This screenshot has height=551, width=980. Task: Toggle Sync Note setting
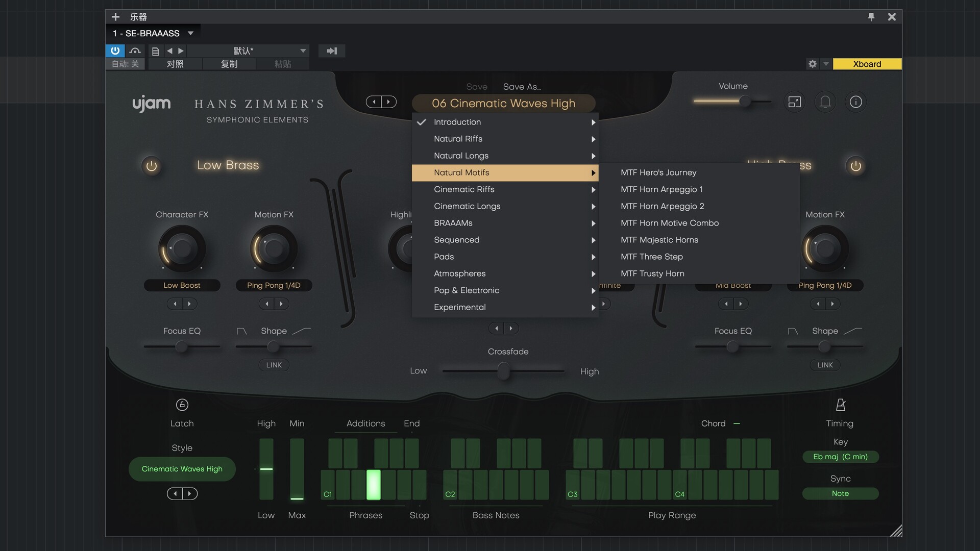pyautogui.click(x=840, y=493)
